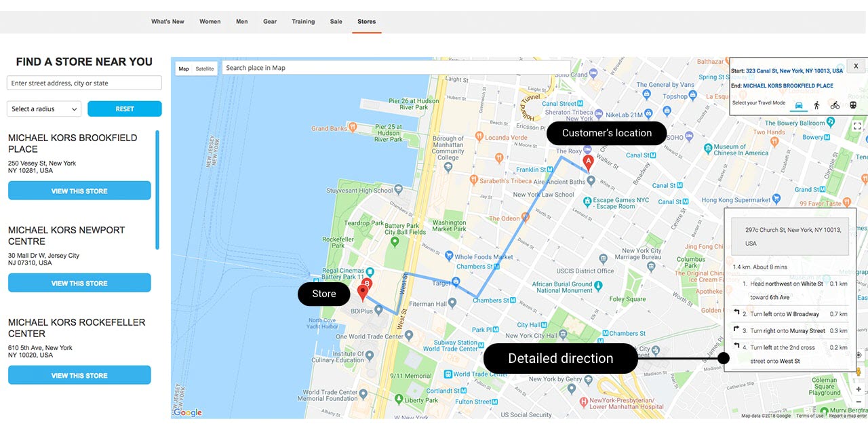This screenshot has width=868, height=426.
Task: Open the Stores tab in navigation
Action: pos(366,22)
